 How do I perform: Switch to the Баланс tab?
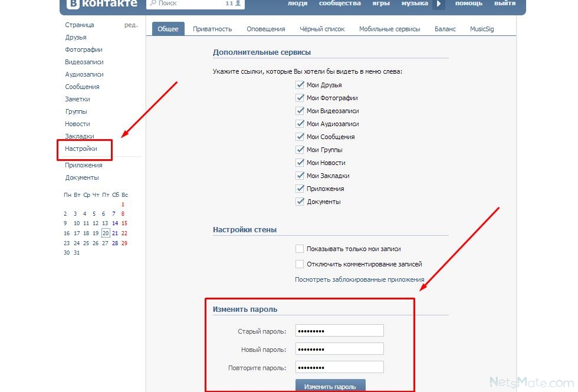click(445, 29)
